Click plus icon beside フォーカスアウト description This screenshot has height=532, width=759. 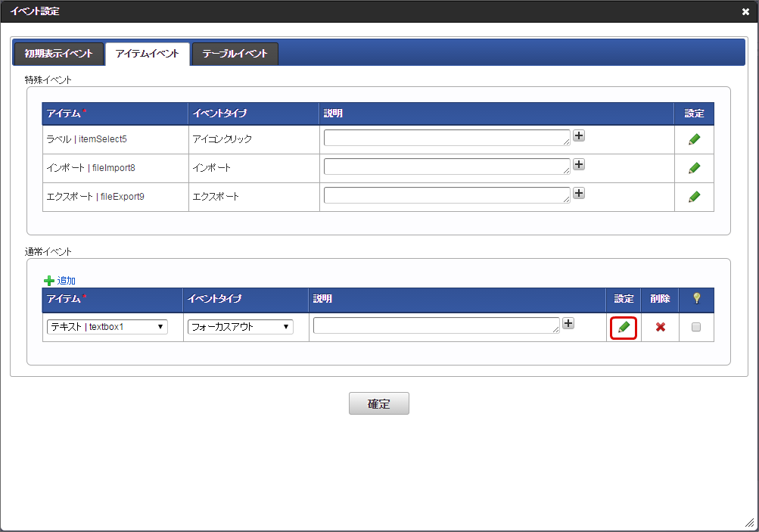568,324
